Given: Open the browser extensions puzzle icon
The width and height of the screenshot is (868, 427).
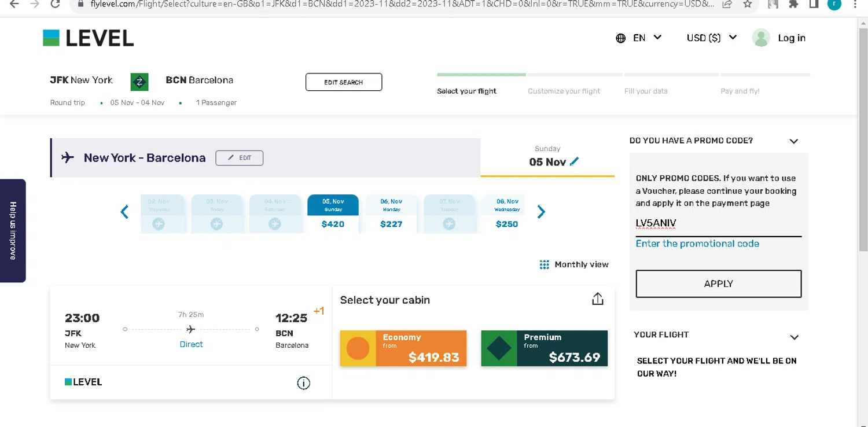Looking at the screenshot, I should click(x=793, y=4).
